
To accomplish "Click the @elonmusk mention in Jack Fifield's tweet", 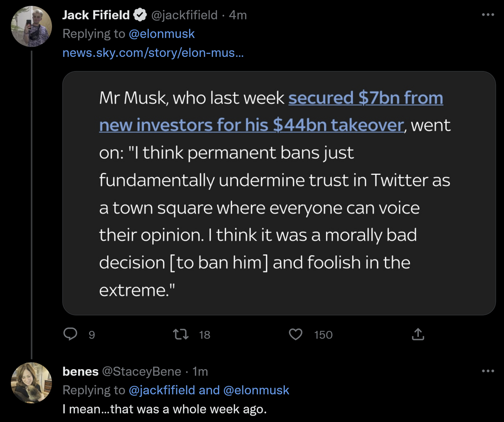I will click(x=162, y=34).
